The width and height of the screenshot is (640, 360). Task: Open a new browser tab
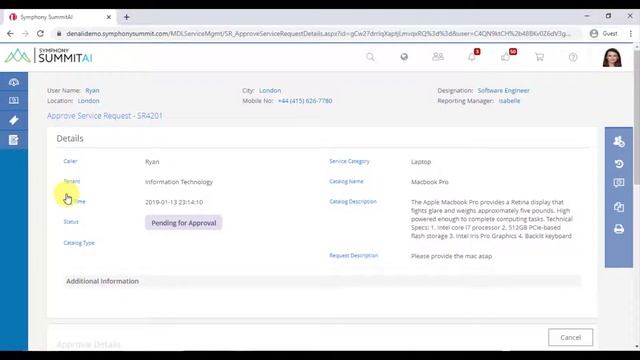click(x=127, y=17)
